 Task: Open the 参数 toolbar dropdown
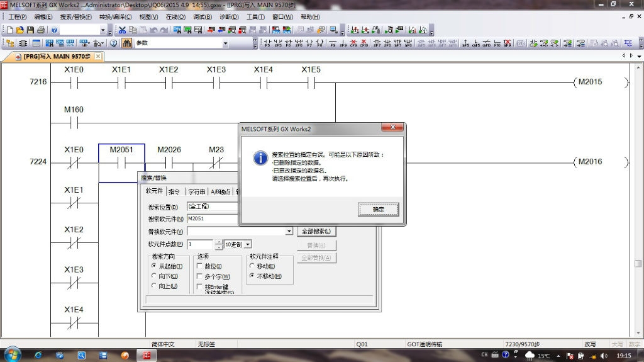pos(225,43)
